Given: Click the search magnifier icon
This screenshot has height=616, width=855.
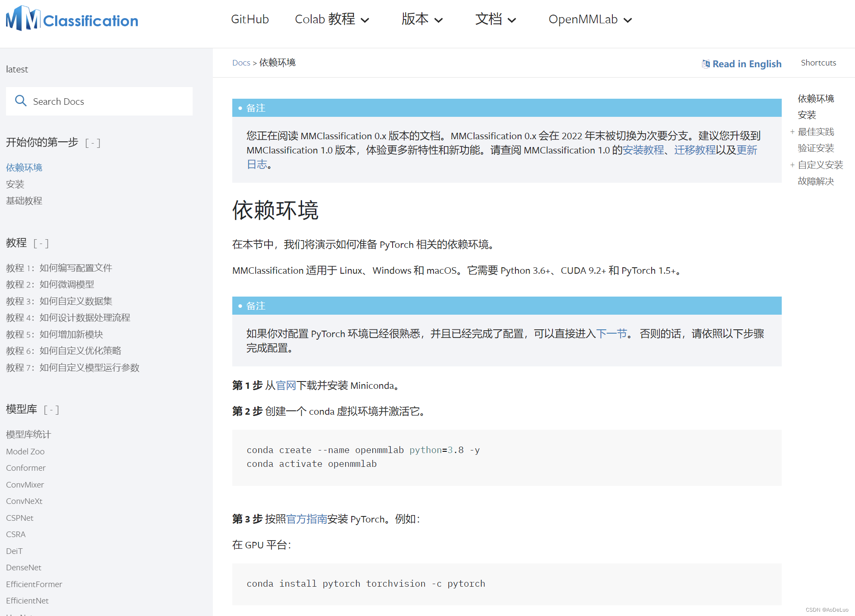Looking at the screenshot, I should click(21, 101).
